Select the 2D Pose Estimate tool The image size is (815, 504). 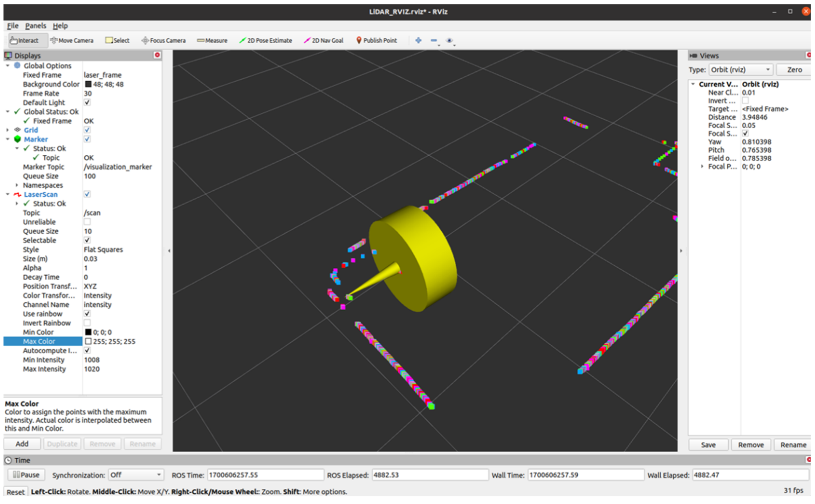click(x=266, y=40)
